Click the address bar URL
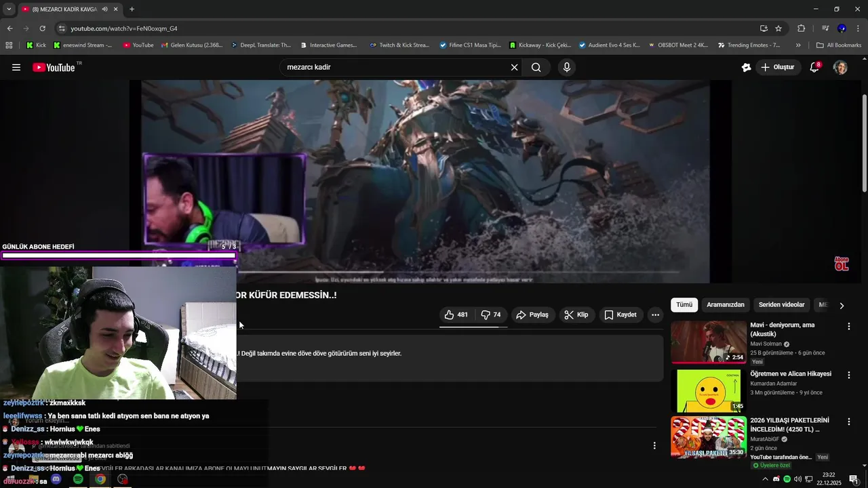Screen dimensions: 868x488 [x=124, y=28]
